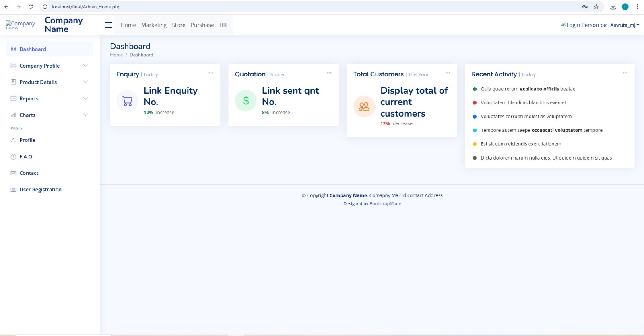Expand the Product Details chevron
This screenshot has width=644, height=336.
pyautogui.click(x=85, y=82)
